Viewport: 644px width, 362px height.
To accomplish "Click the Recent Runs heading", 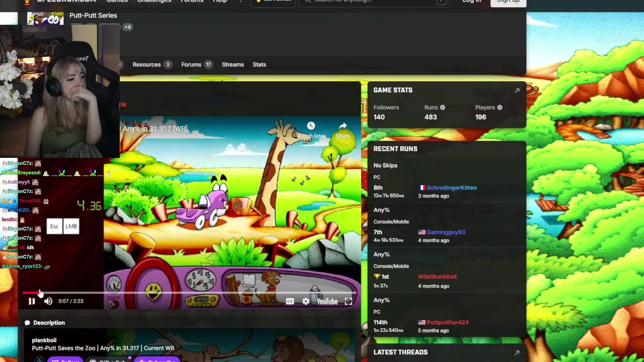I will point(395,149).
